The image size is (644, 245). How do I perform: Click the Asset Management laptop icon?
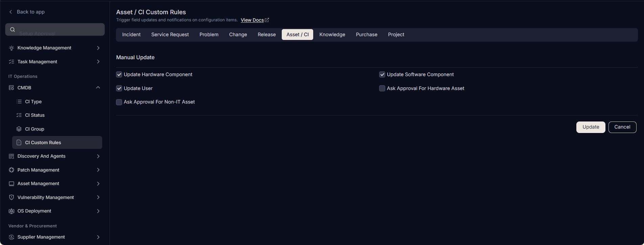(11, 183)
